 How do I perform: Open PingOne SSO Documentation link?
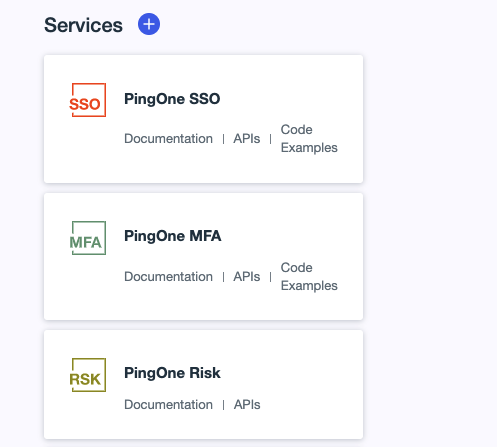[x=168, y=139]
